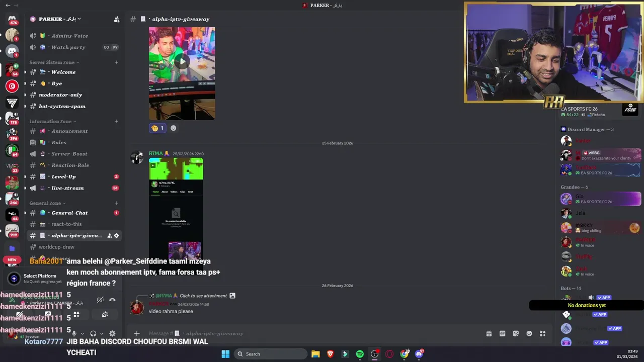Open the Welcome channel
The width and height of the screenshot is (644, 362).
[74, 72]
